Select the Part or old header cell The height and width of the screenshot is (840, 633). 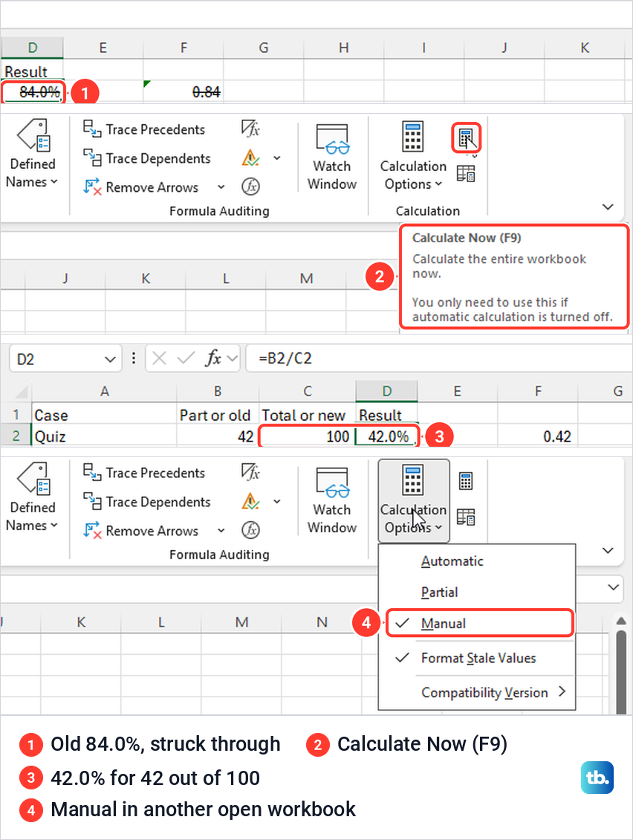click(x=218, y=416)
